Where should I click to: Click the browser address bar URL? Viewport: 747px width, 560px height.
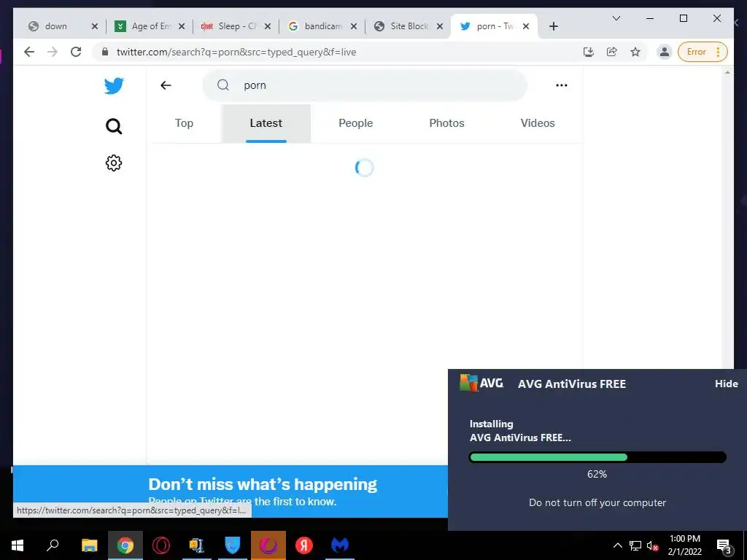[236, 52]
